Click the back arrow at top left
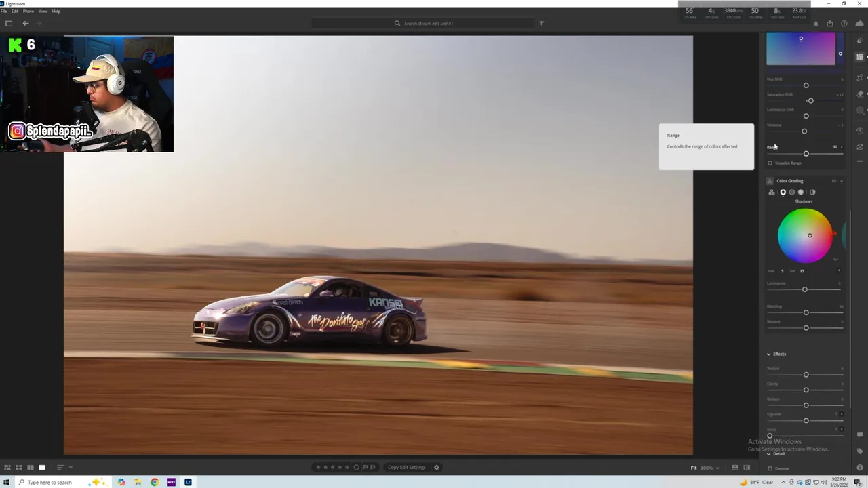This screenshot has width=868, height=488. (26, 23)
